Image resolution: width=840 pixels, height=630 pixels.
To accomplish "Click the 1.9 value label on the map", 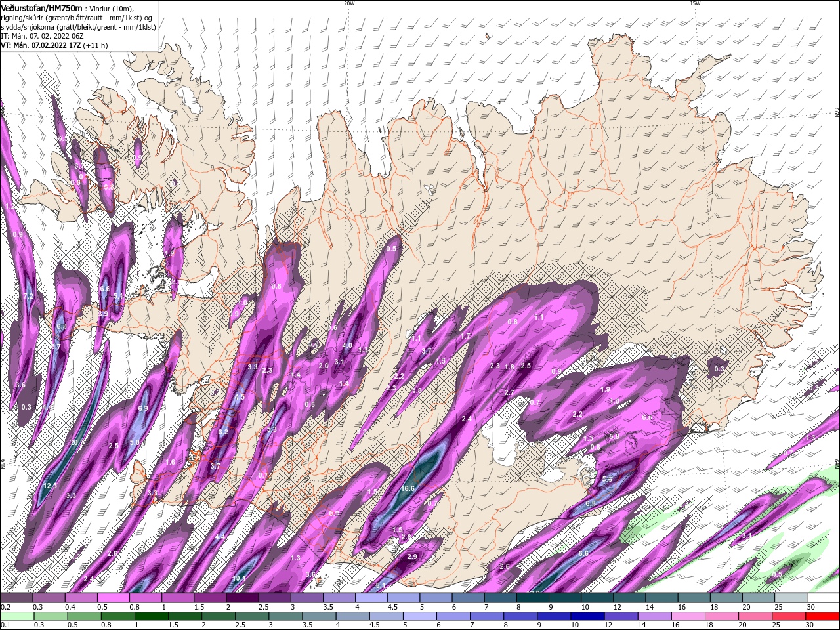I will click(605, 390).
